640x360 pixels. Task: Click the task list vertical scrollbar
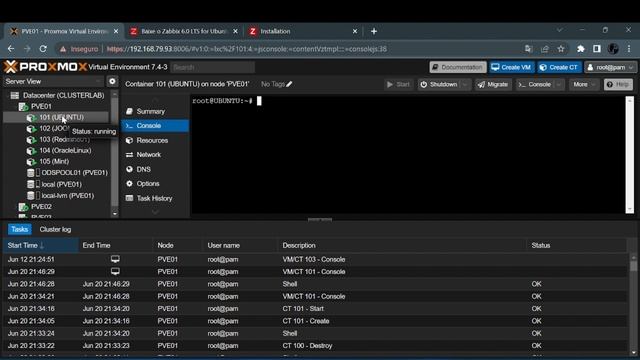coord(633,304)
